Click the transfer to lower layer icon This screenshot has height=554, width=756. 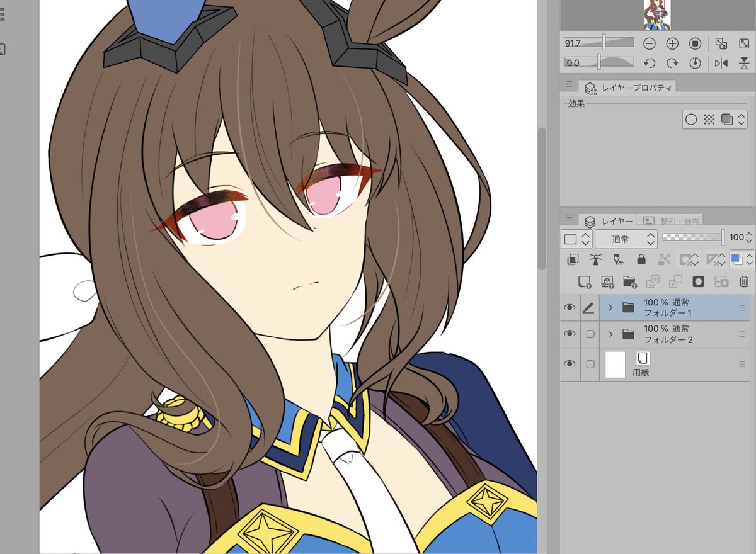(x=653, y=281)
